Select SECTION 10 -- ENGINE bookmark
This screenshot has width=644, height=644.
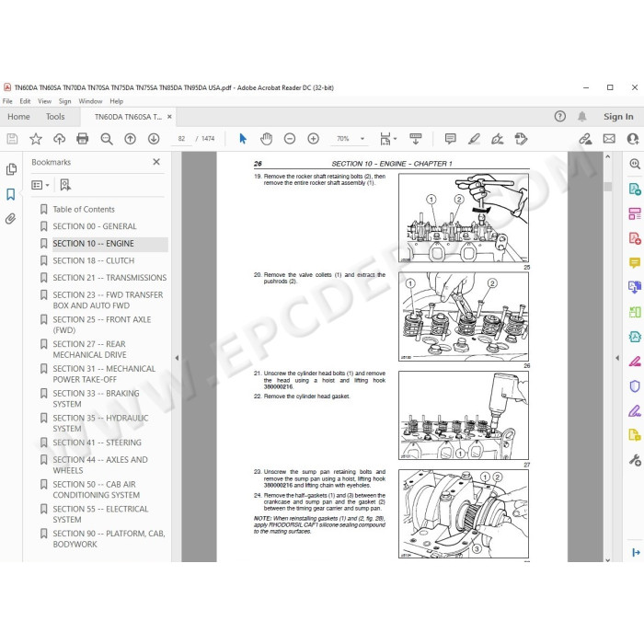tap(93, 244)
